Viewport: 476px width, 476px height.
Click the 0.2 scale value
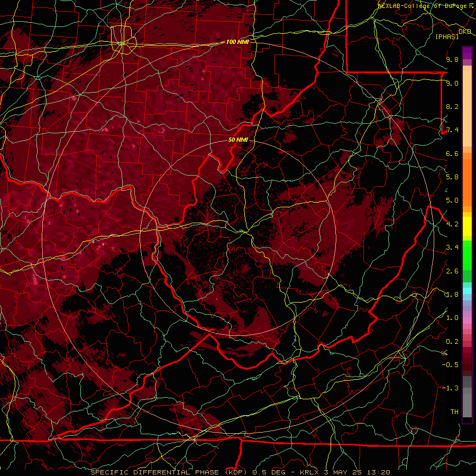452,342
